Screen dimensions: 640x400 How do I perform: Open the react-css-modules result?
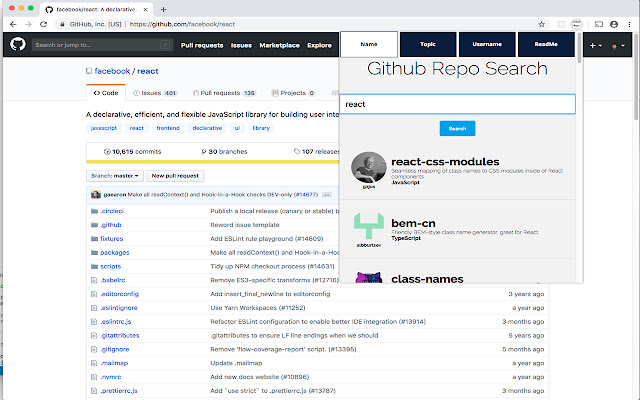(445, 162)
